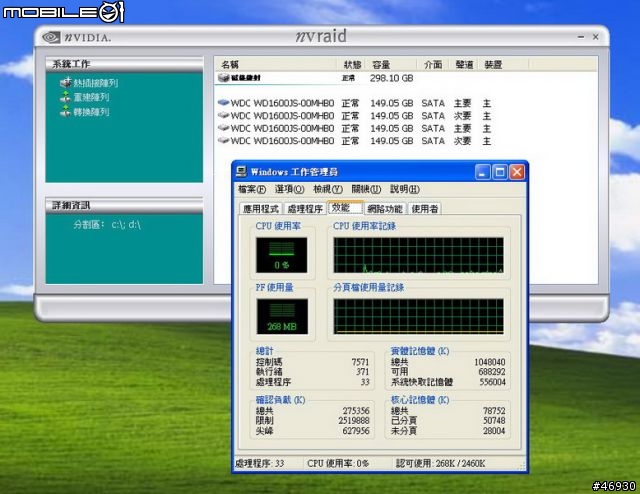Close the Windows 工作管理員 window

coord(517,172)
